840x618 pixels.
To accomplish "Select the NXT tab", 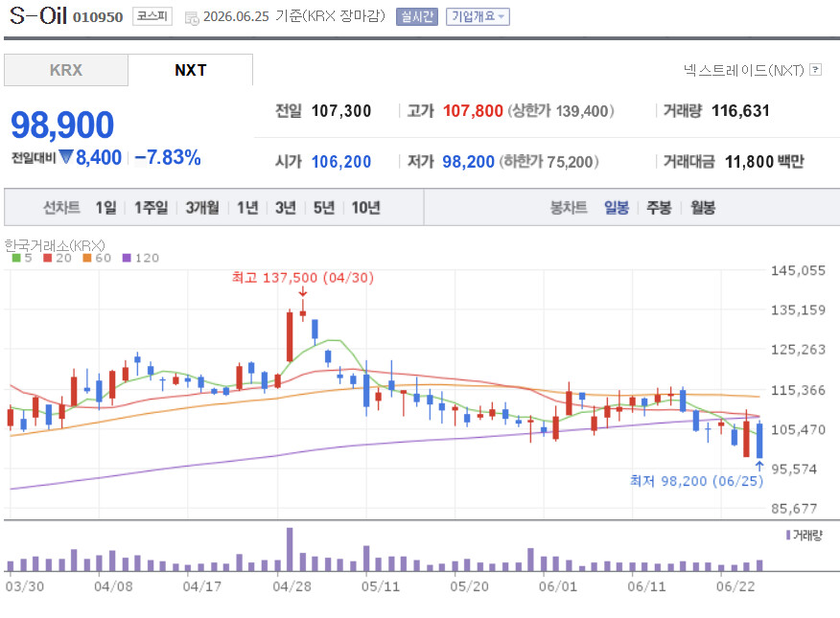I will point(190,70).
